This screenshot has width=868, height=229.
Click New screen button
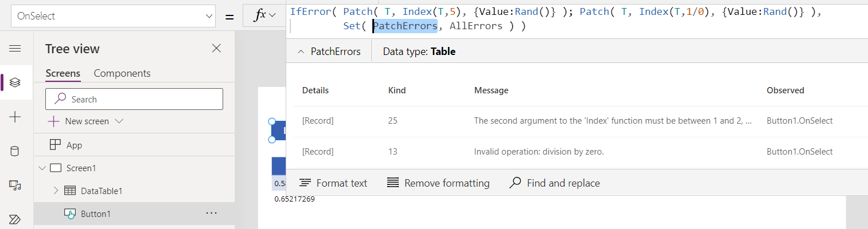tap(85, 121)
